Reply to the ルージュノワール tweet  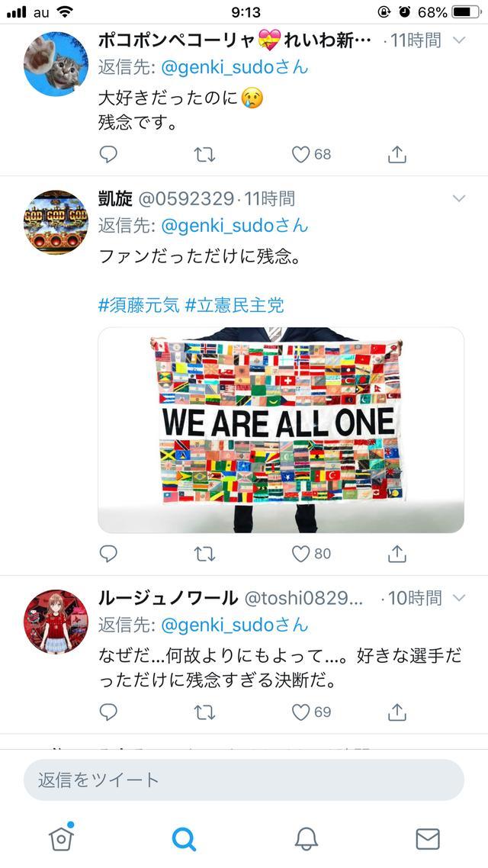pos(108,712)
